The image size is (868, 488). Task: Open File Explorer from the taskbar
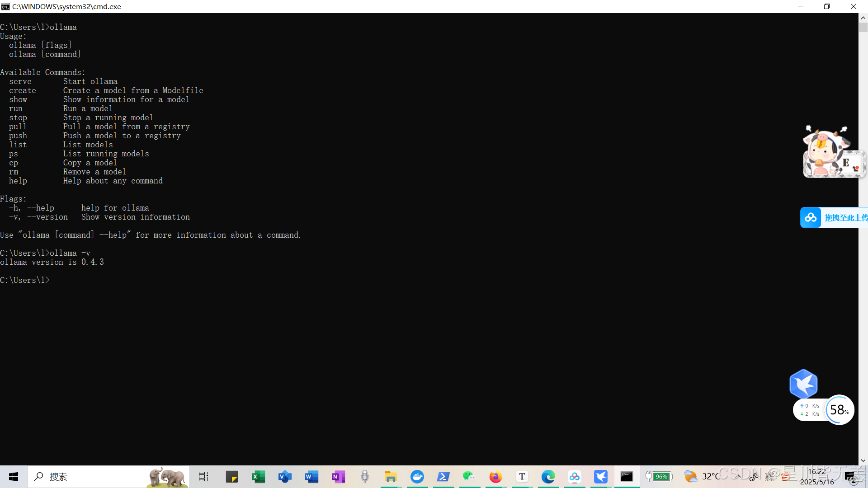[x=391, y=477]
